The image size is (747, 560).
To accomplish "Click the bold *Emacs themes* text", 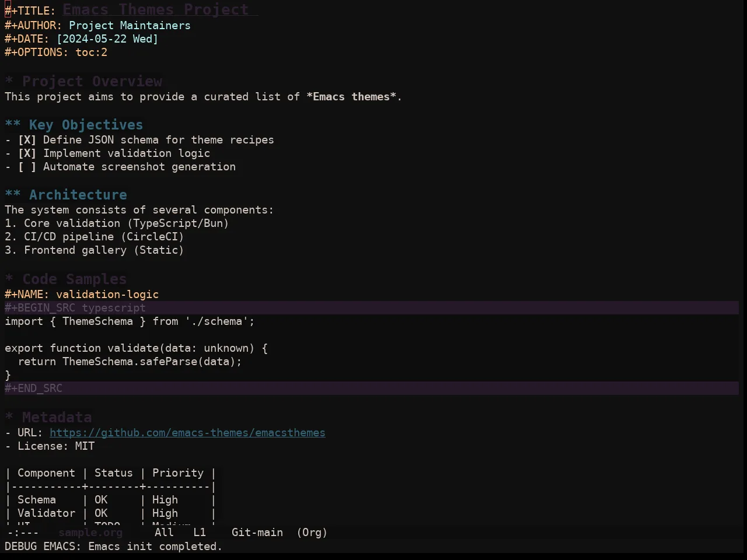I will 351,97.
